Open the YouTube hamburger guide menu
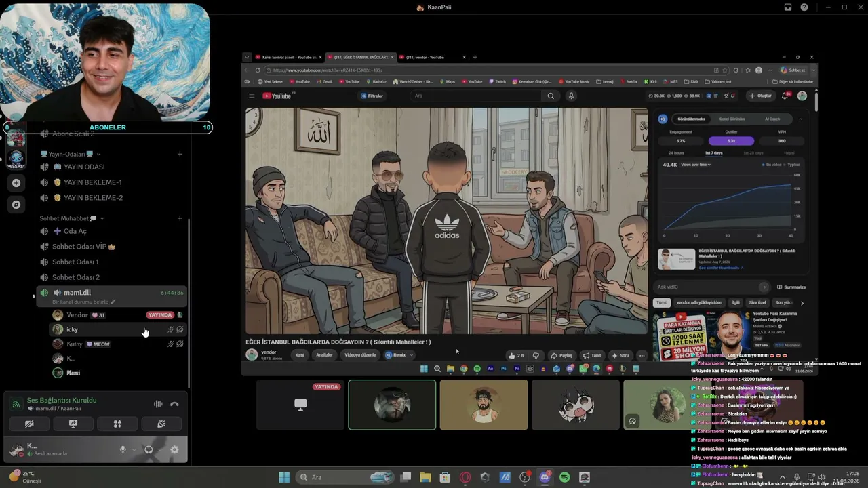Image resolution: width=868 pixels, height=488 pixels. tap(252, 96)
